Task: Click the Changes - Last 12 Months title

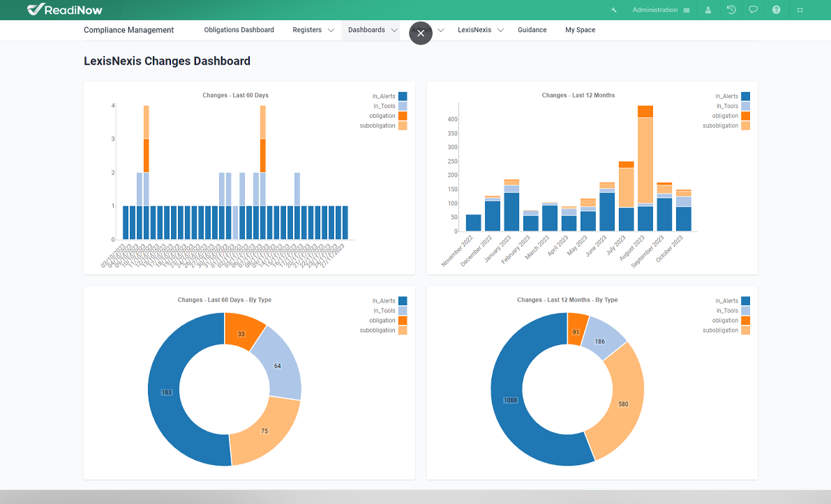Action: click(x=578, y=96)
